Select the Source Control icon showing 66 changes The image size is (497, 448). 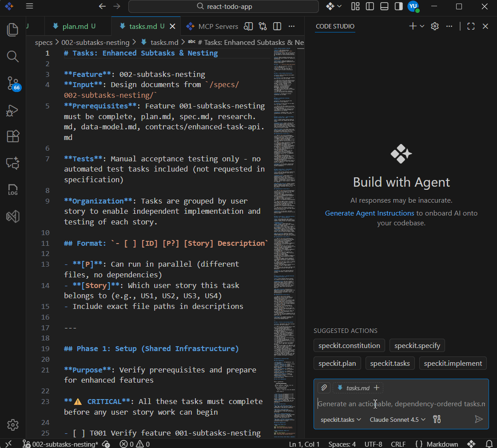click(12, 84)
